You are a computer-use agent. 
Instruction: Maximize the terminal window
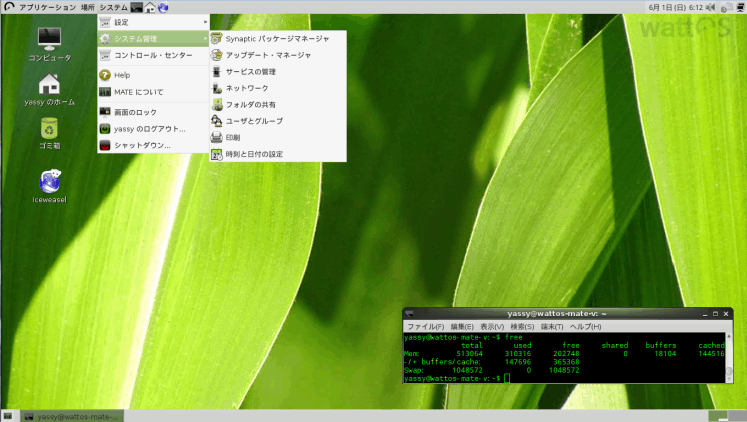(715, 314)
